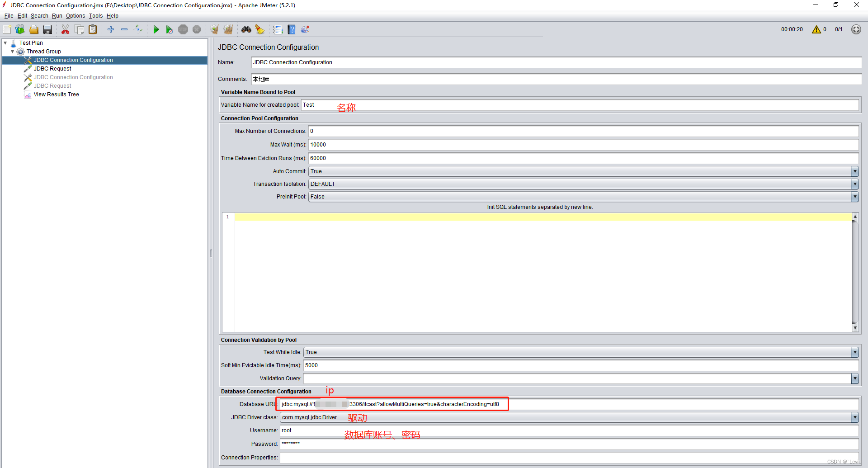Click the New test plan icon
Image resolution: width=868 pixels, height=468 pixels.
(x=7, y=29)
